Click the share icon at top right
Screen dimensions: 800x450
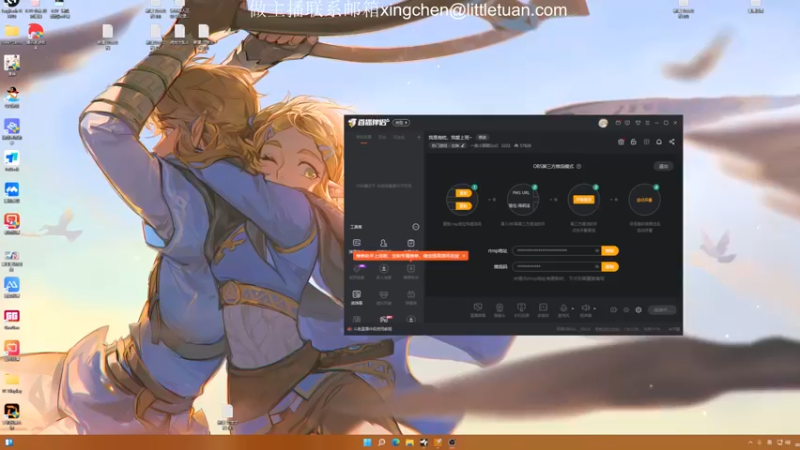pyautogui.click(x=671, y=142)
